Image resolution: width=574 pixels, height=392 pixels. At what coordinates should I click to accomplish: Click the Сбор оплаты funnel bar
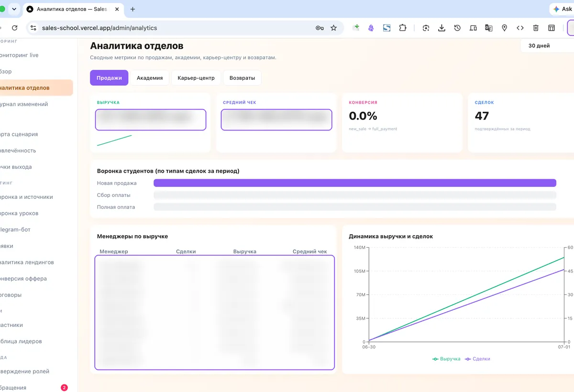click(355, 195)
